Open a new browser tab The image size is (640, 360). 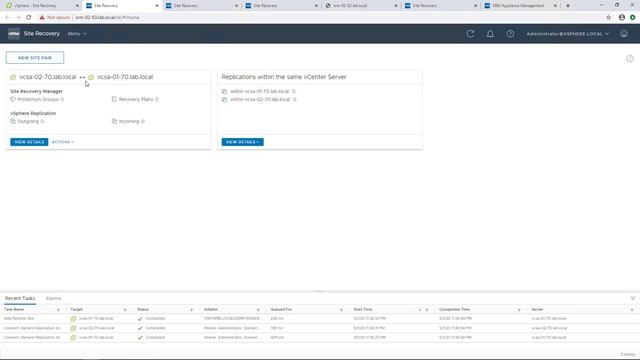(x=568, y=6)
